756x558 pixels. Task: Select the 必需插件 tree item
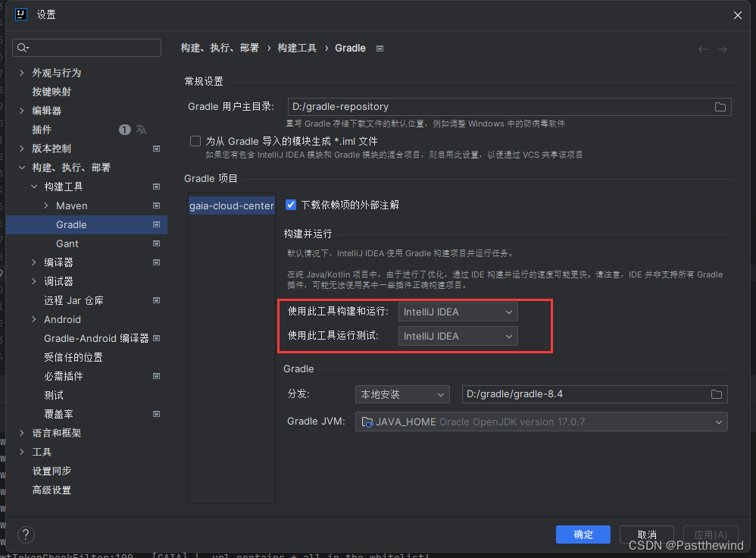(x=63, y=376)
